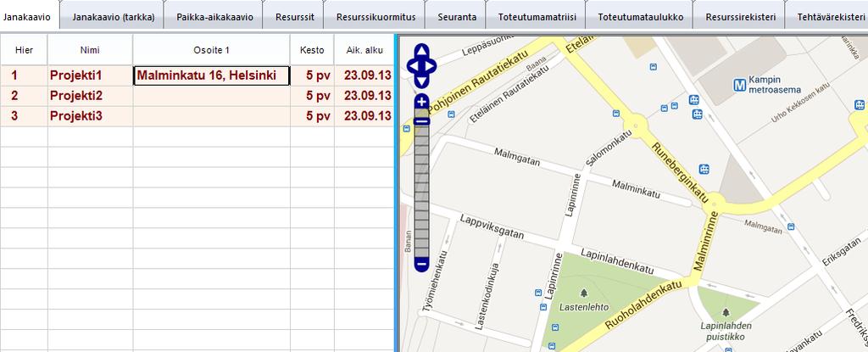Click the Lapinlahdenkatu street label

[x=618, y=260]
